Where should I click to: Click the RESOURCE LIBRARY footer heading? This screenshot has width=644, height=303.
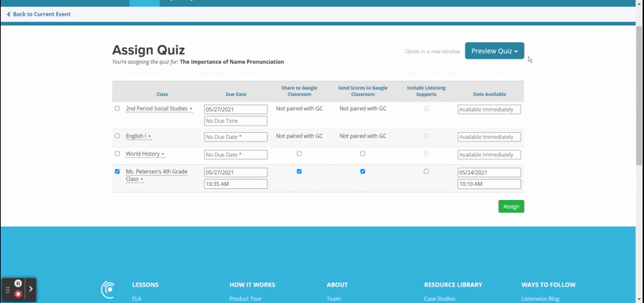coord(453,284)
